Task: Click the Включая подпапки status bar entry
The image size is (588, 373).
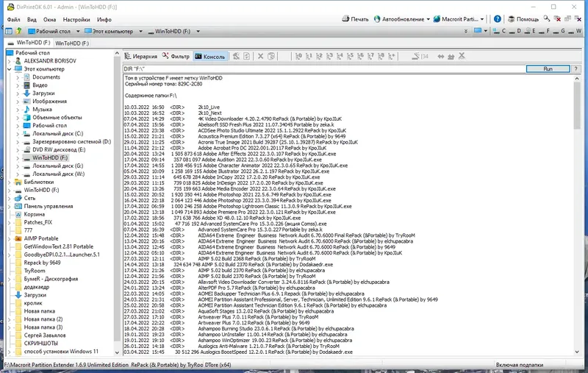Action: coord(520,365)
